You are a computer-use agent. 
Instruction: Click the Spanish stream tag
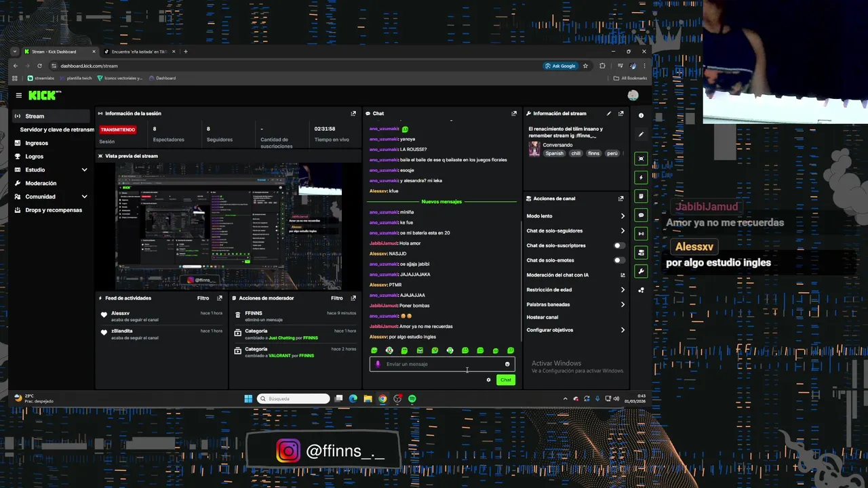coord(554,154)
